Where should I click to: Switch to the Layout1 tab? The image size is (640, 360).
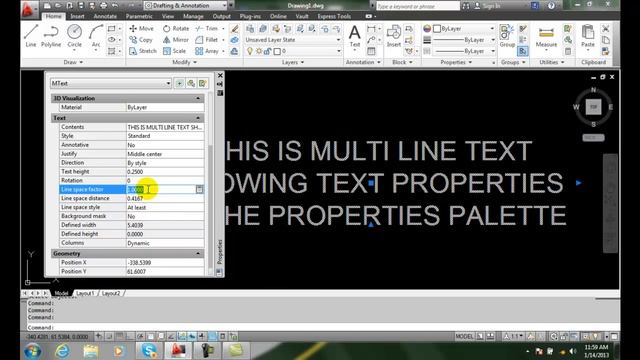point(85,293)
